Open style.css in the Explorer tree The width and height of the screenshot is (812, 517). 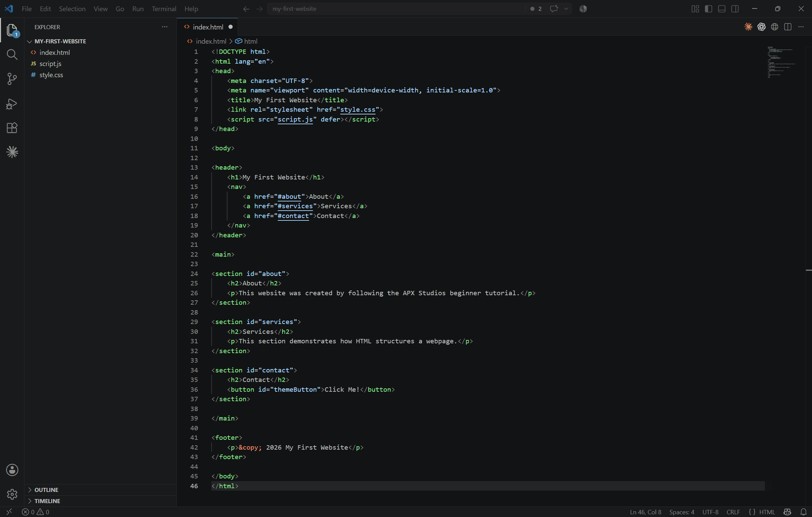tap(100, 75)
